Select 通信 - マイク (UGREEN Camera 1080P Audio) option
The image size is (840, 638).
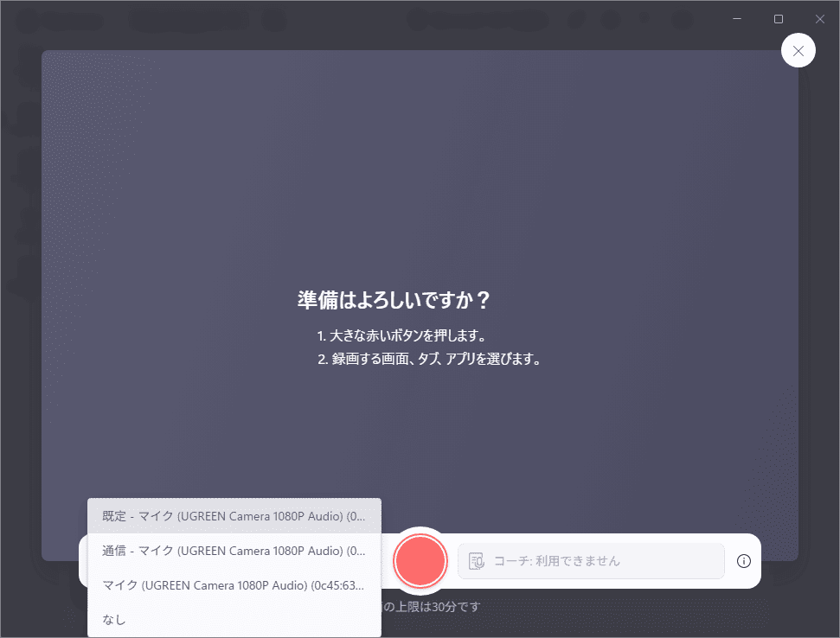click(x=234, y=551)
